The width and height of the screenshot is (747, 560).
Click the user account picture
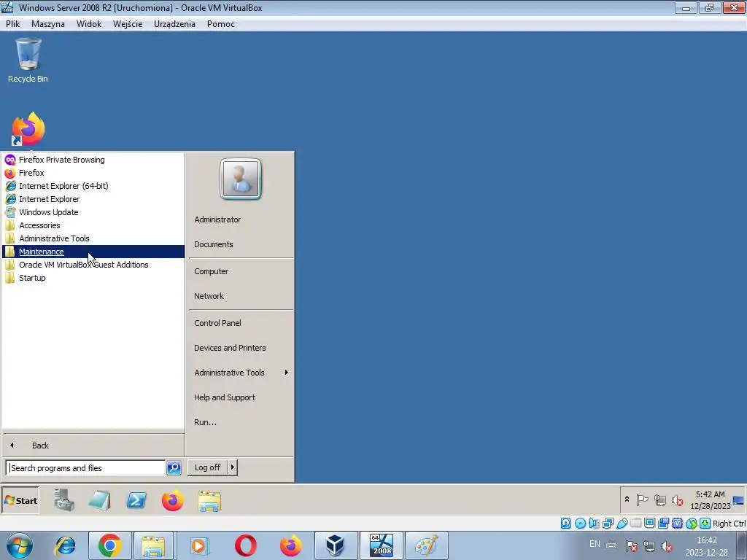[x=241, y=179]
